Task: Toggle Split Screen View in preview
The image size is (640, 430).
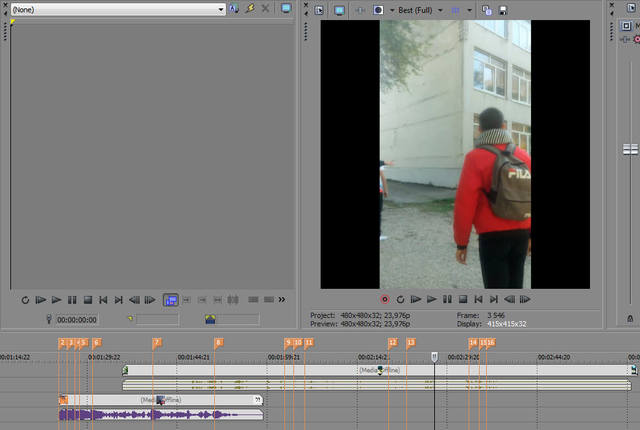Action: point(378,10)
